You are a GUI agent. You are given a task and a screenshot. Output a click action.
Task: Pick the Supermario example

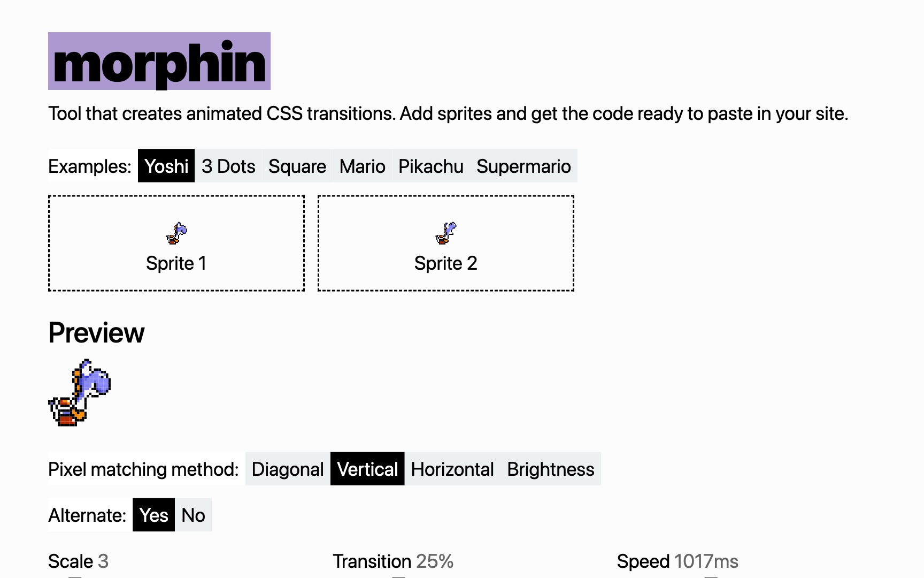pyautogui.click(x=523, y=166)
